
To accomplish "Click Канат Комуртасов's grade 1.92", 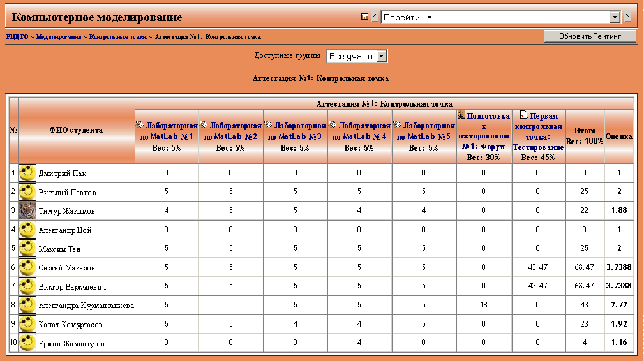I will pos(619,323).
